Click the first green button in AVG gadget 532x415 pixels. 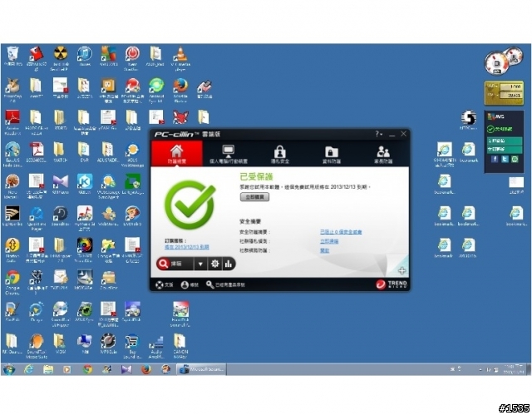(505, 141)
